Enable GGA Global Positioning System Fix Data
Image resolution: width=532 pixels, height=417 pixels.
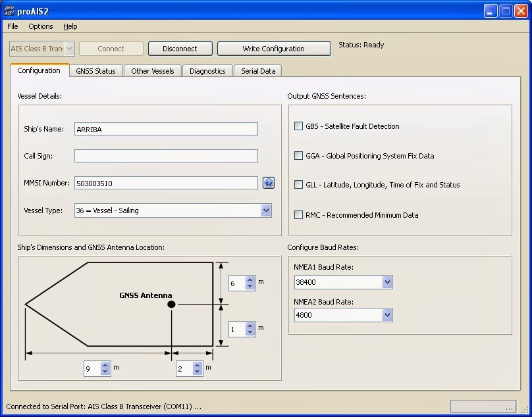pyautogui.click(x=298, y=156)
